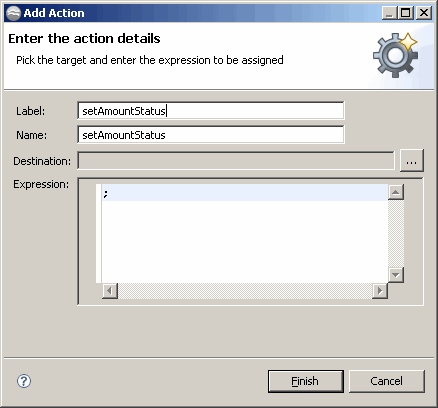Click the expression scroll-left arrow
The width and height of the screenshot is (438, 408).
point(110,291)
